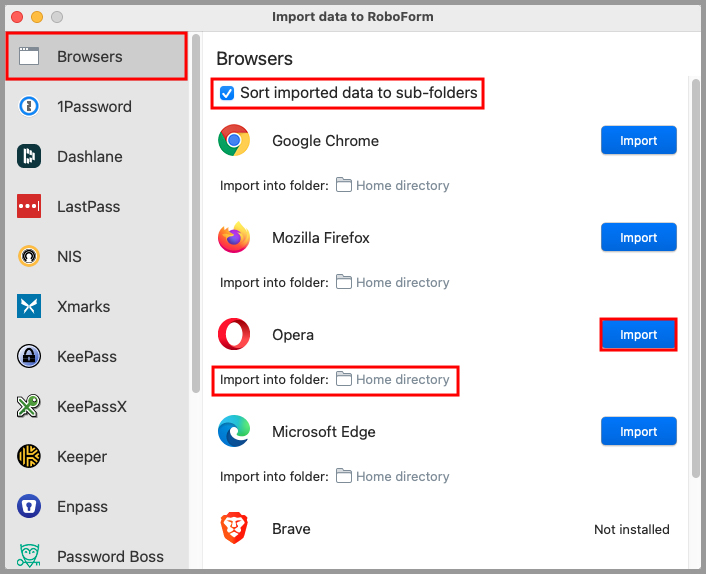This screenshot has width=706, height=574.
Task: Click the sidebar list scrollbar
Action: [195, 213]
